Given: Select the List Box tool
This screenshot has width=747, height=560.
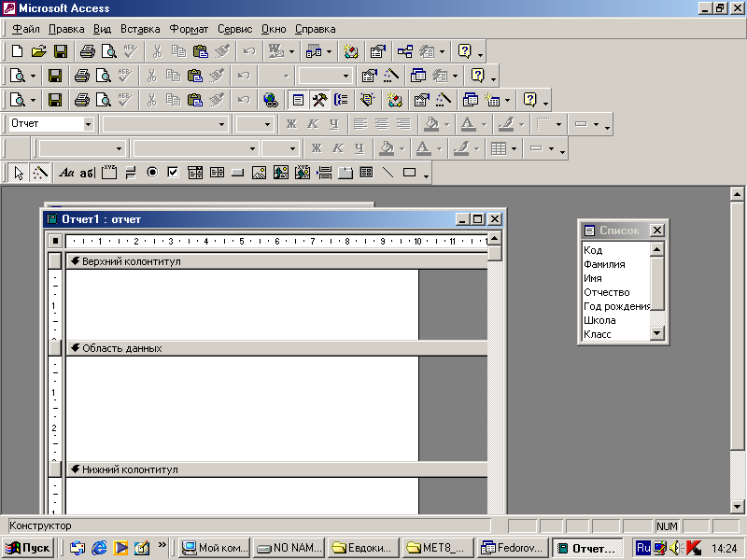Looking at the screenshot, I should 217,173.
